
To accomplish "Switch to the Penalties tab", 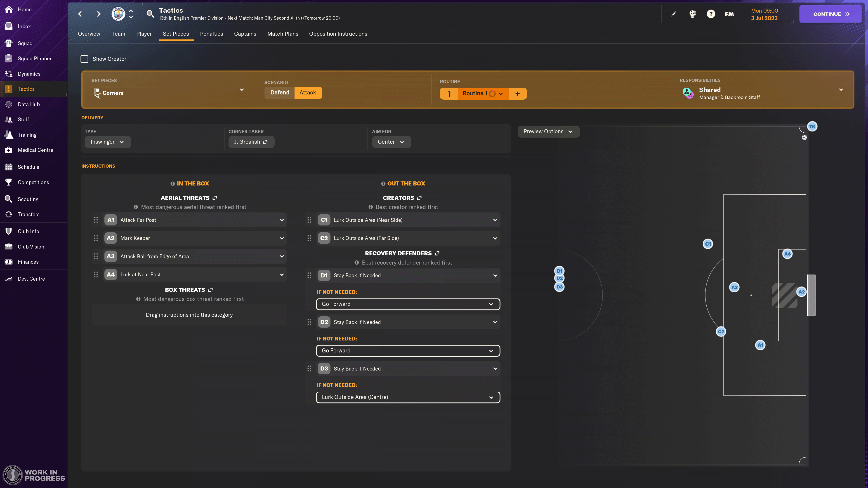I will [212, 34].
